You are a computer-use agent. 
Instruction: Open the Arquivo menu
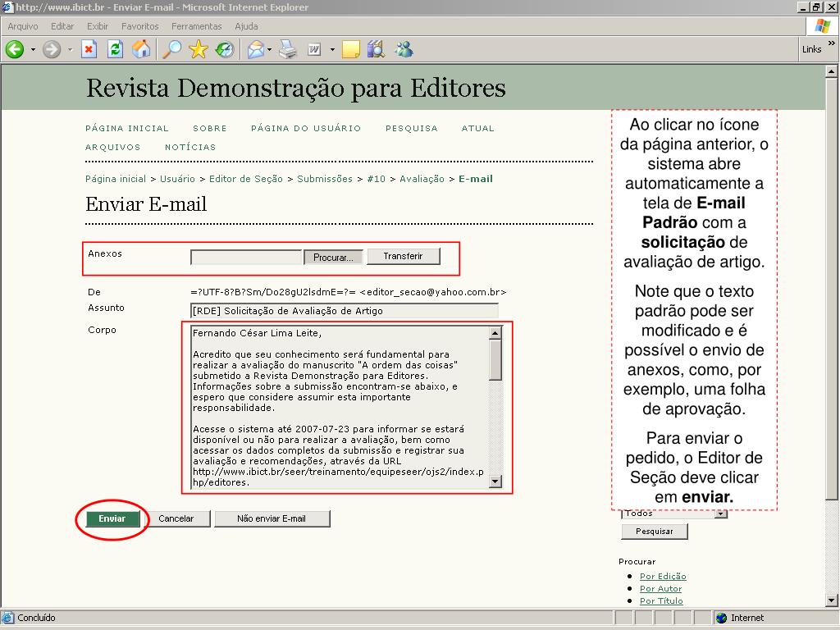coord(23,26)
